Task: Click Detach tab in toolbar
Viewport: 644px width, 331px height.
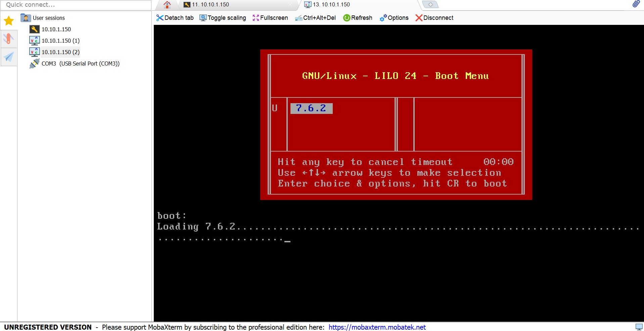Action: coord(175,18)
